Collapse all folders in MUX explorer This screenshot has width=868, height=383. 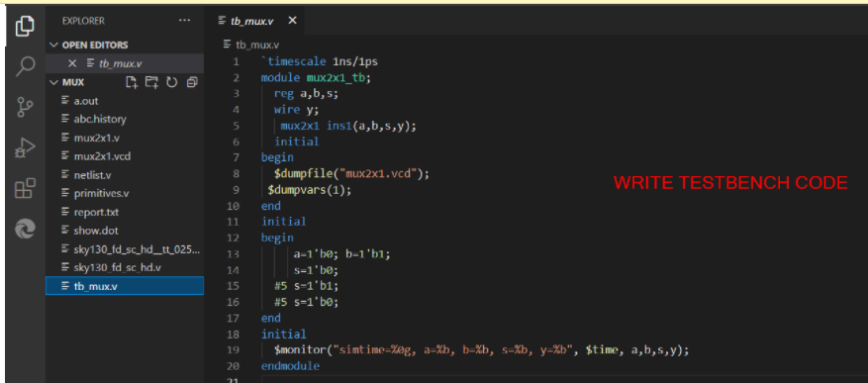pyautogui.click(x=192, y=82)
